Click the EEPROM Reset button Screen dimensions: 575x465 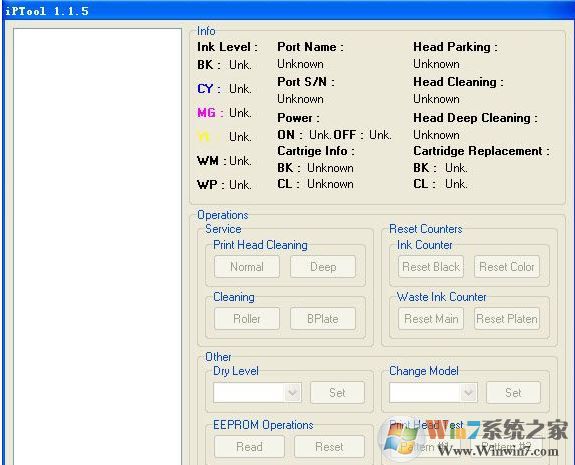click(x=329, y=447)
